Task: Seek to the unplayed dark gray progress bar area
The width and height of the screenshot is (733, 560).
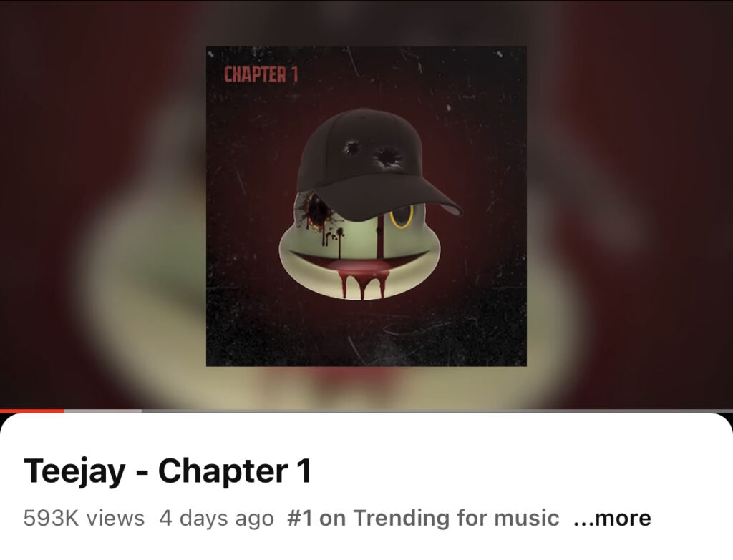Action: pos(437,411)
